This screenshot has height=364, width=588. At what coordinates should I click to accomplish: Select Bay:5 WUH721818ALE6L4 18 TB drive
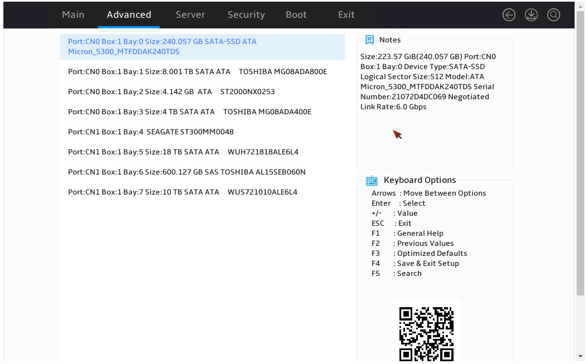click(184, 152)
